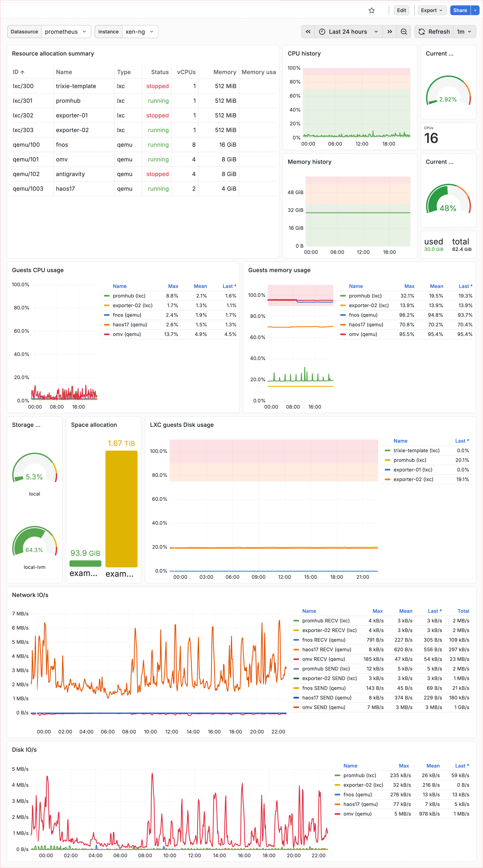Star this dashboard as a favorite
This screenshot has height=868, width=483.
click(371, 10)
